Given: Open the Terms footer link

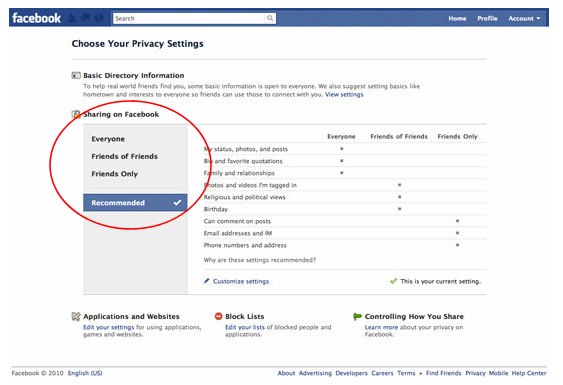Looking at the screenshot, I should point(406,373).
